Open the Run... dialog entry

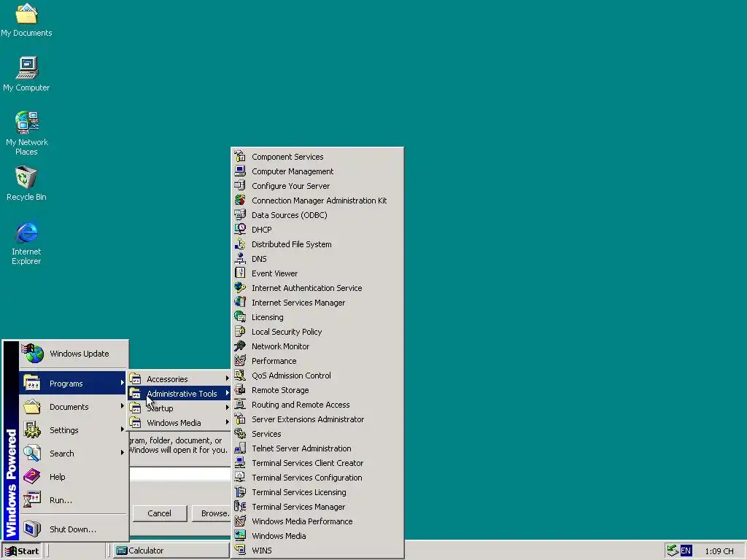tap(73, 500)
